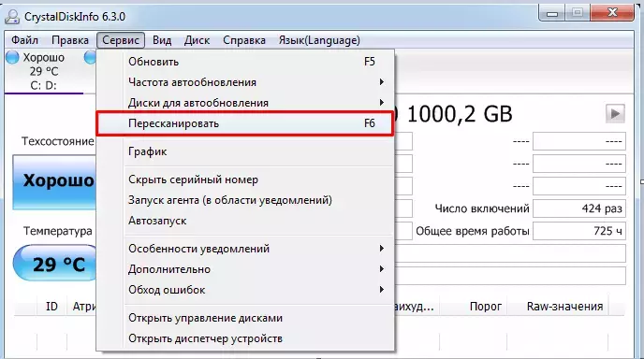Open the Диск menu

[197, 40]
